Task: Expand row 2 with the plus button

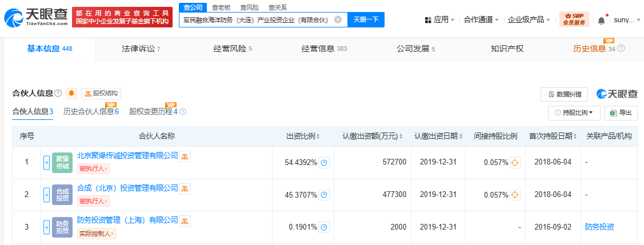Action: (x=46, y=195)
